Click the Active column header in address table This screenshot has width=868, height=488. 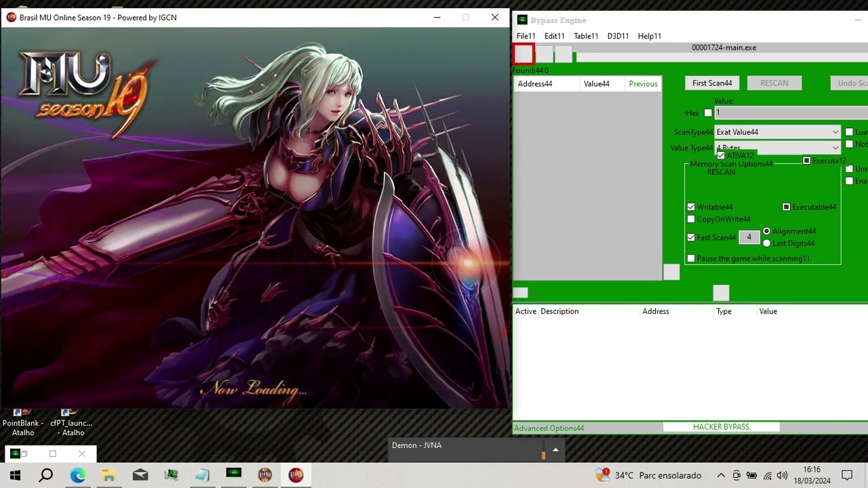(526, 311)
